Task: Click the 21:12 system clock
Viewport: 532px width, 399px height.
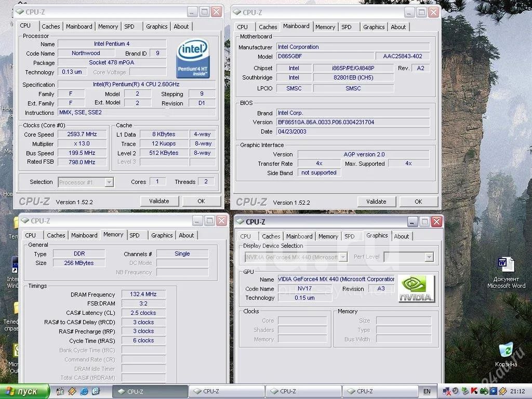Action: pyautogui.click(x=517, y=391)
